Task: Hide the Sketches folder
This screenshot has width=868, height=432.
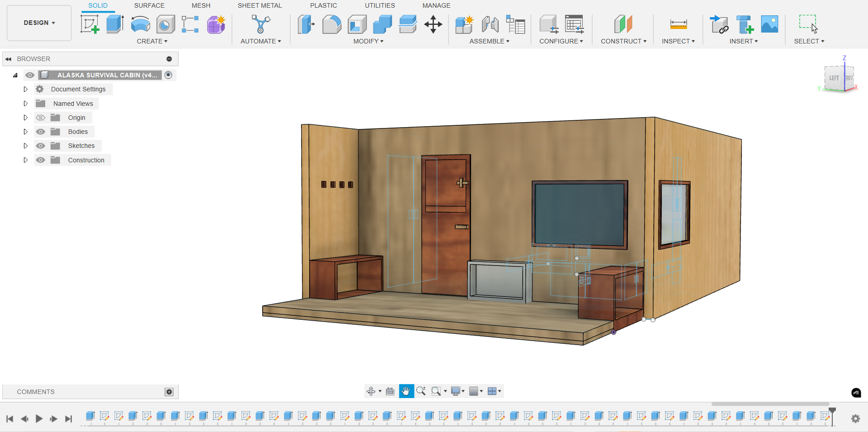Action: (41, 146)
